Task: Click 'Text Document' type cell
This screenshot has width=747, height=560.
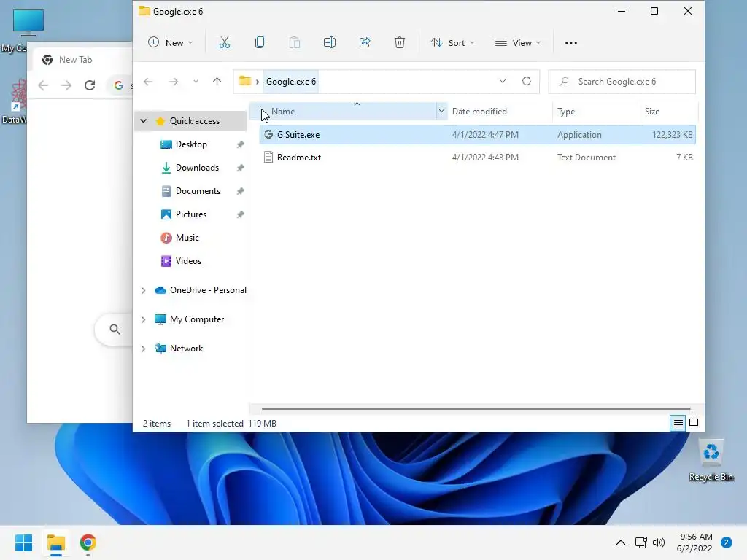Action: (587, 157)
